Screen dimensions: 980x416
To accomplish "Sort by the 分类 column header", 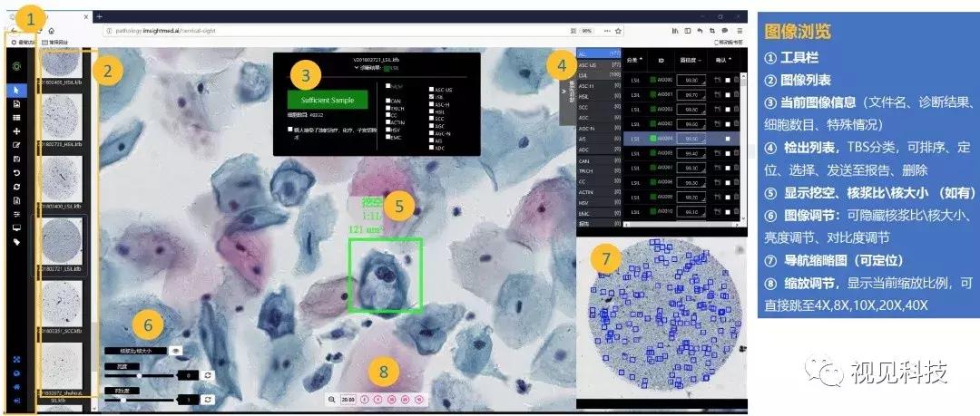I will pyautogui.click(x=632, y=60).
